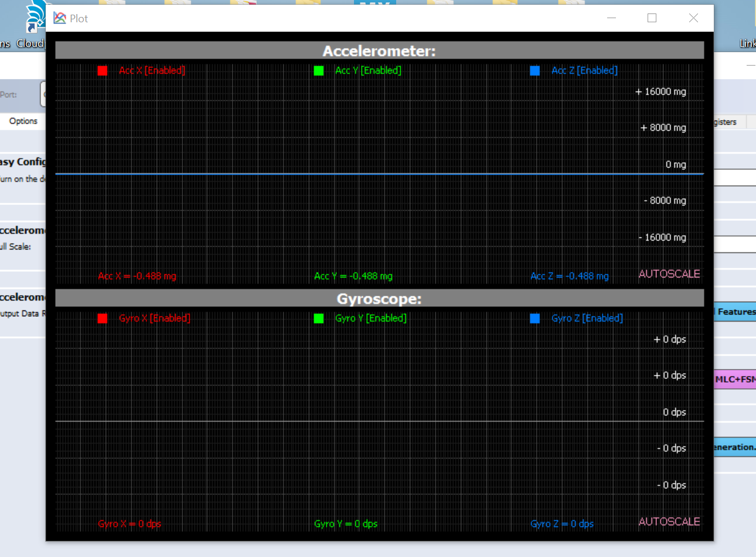Click the Plot icon in the window title bar
756x557 pixels.
[x=59, y=18]
